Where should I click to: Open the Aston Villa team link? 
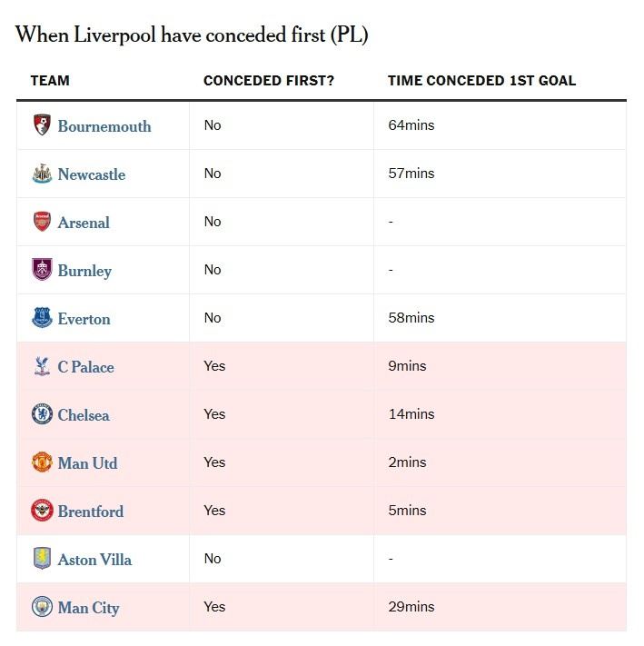(94, 560)
